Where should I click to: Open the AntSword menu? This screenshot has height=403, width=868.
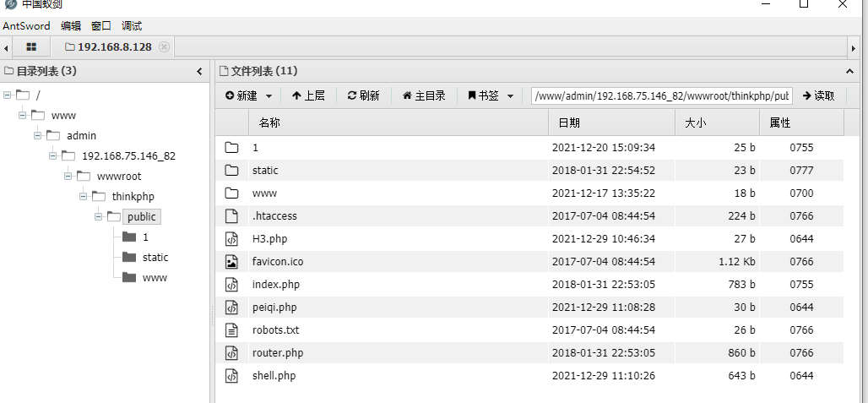click(26, 26)
